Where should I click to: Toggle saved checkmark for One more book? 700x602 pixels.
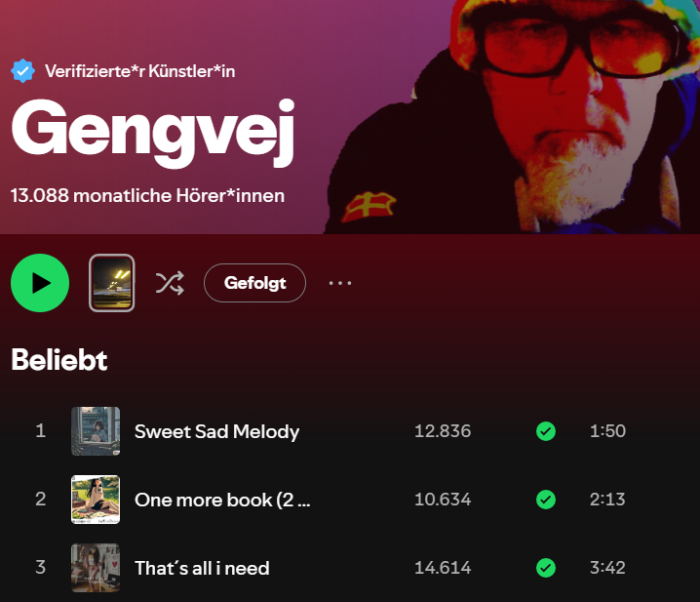546,500
